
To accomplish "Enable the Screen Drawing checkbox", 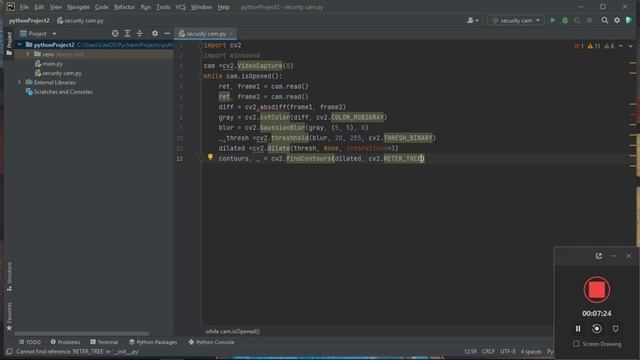I will [576, 344].
